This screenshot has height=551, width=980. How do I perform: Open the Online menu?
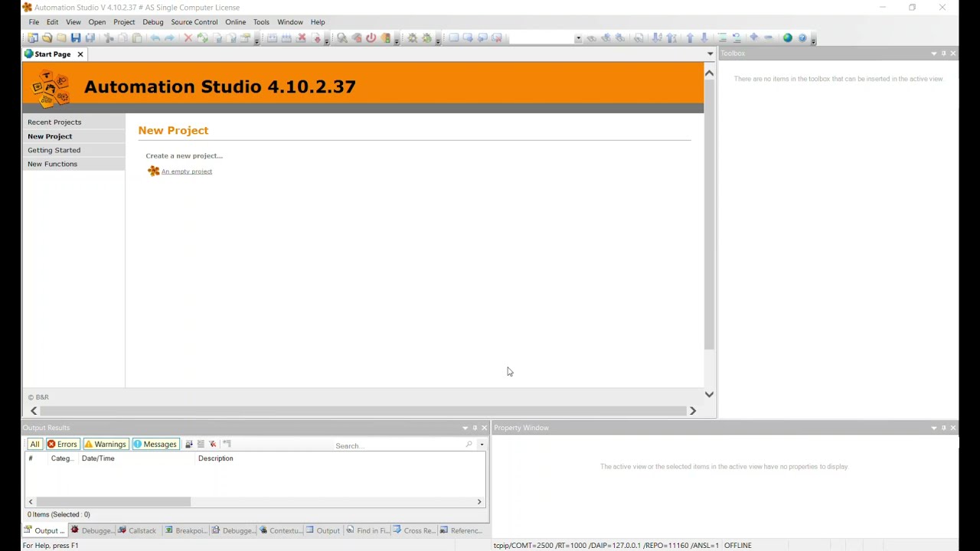(x=235, y=22)
